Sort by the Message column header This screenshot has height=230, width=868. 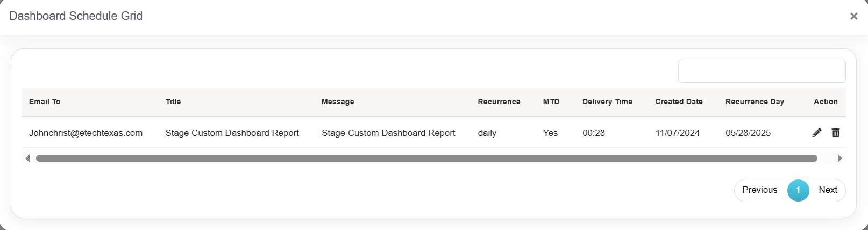[338, 102]
